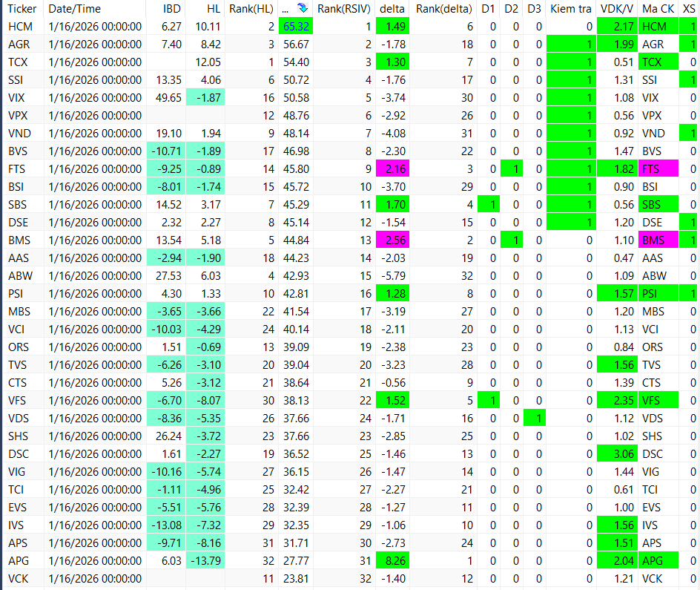Viewport: 700px width, 590px height.
Task: Click the green D1 value in SBS row
Action: (x=489, y=205)
